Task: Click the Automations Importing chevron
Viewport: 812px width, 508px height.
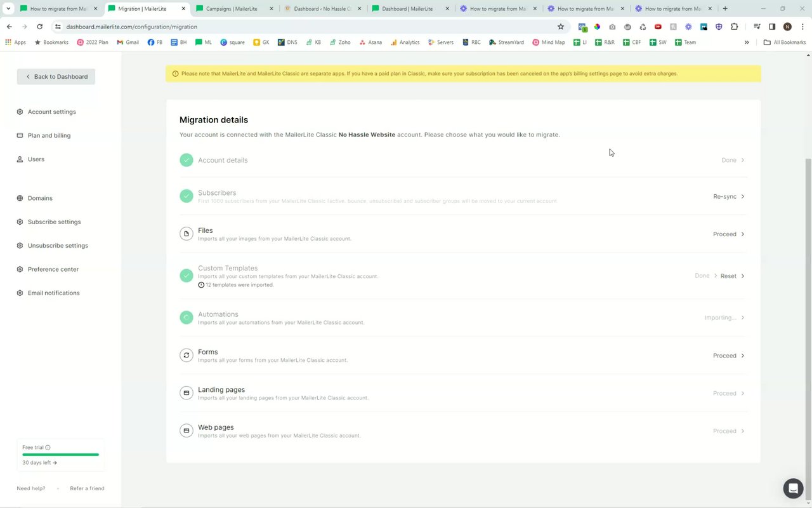Action: pos(743,317)
